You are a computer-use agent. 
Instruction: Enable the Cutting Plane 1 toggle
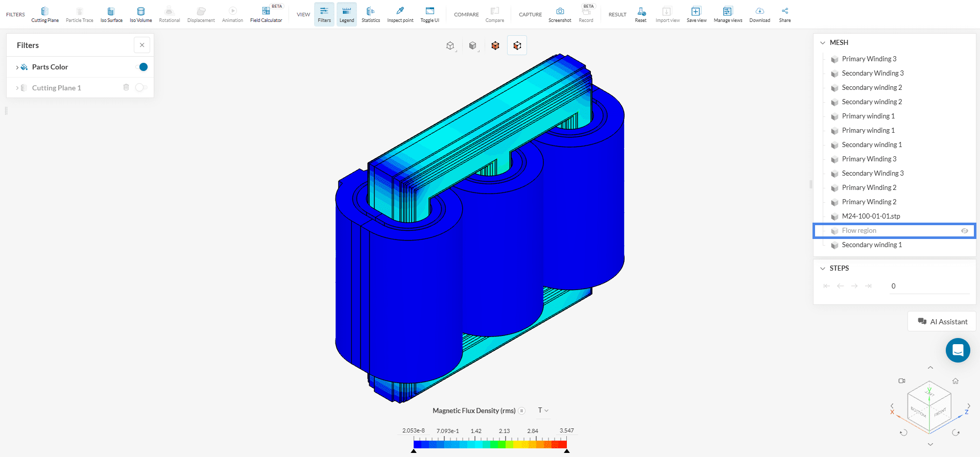(x=141, y=87)
